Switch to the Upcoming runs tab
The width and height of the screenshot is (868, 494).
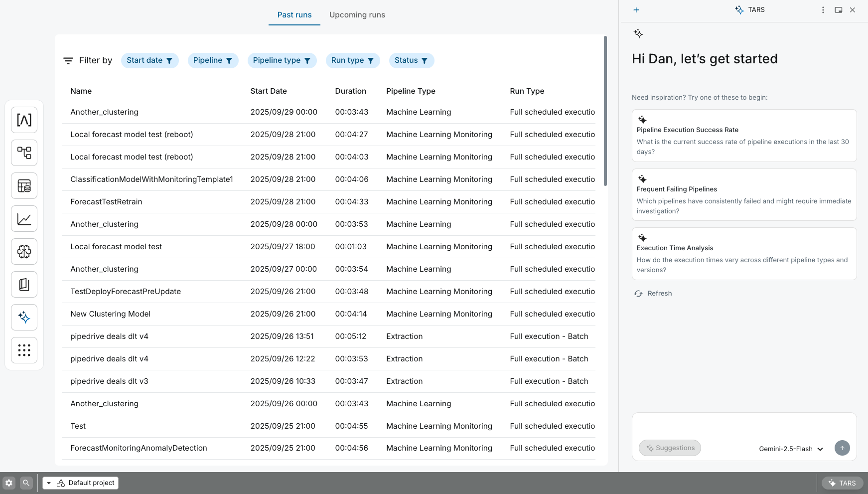(x=357, y=15)
